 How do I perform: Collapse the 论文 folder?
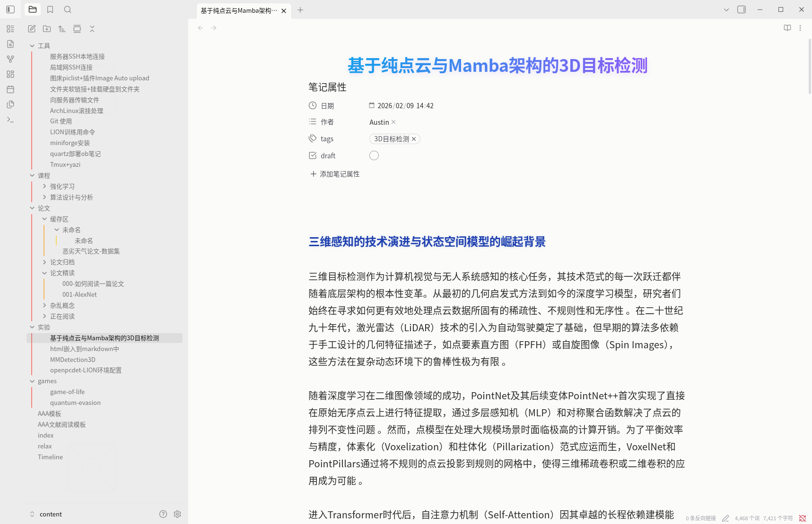click(32, 208)
